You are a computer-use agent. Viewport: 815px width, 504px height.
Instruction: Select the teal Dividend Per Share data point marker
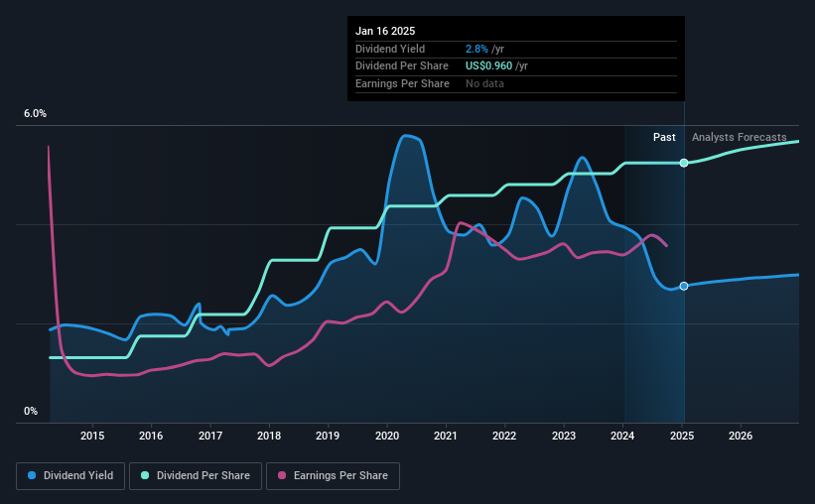tap(684, 163)
